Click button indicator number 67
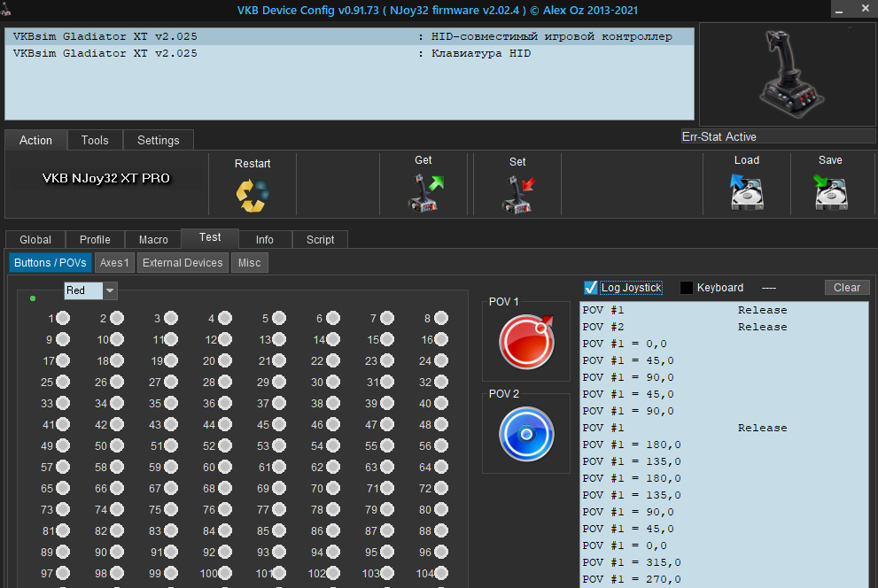 (x=171, y=489)
